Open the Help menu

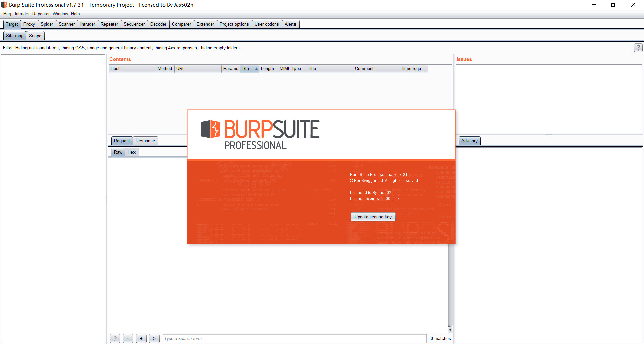[75, 14]
